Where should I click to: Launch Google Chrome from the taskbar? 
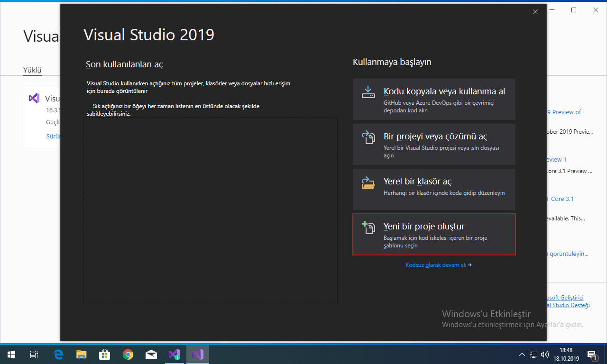coord(128,355)
